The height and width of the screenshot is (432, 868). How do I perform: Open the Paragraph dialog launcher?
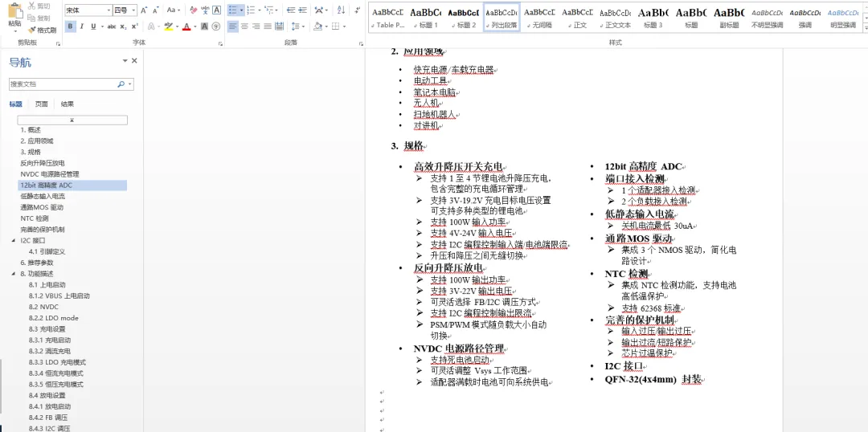pyautogui.click(x=360, y=43)
